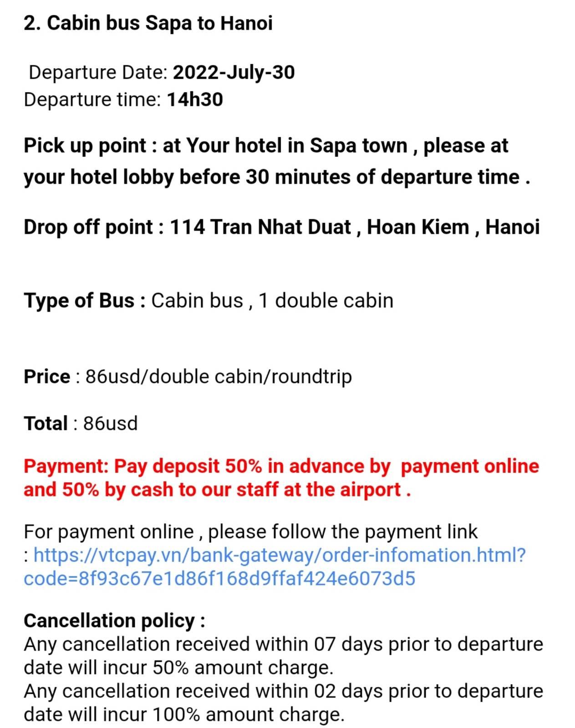Select the departure date 2022-July-30

point(234,72)
